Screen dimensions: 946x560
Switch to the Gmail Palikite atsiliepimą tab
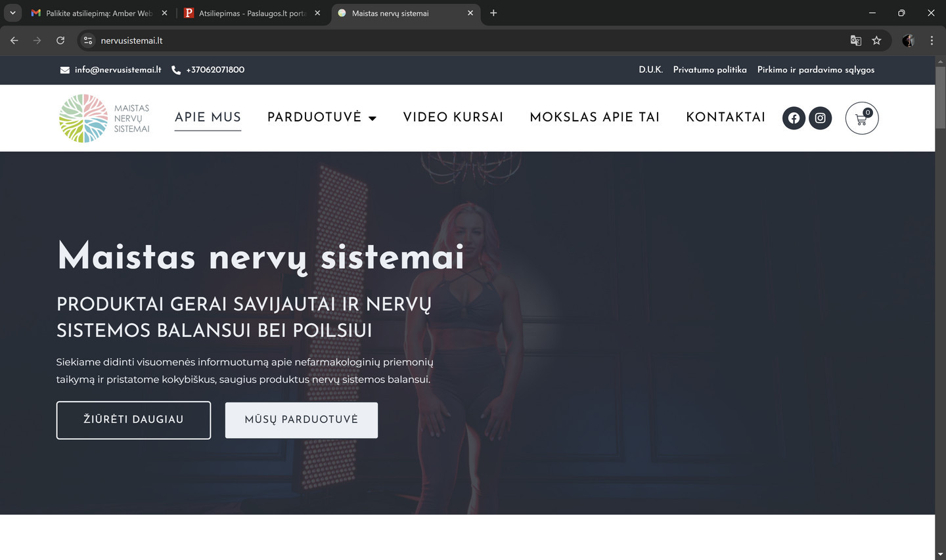pos(99,13)
